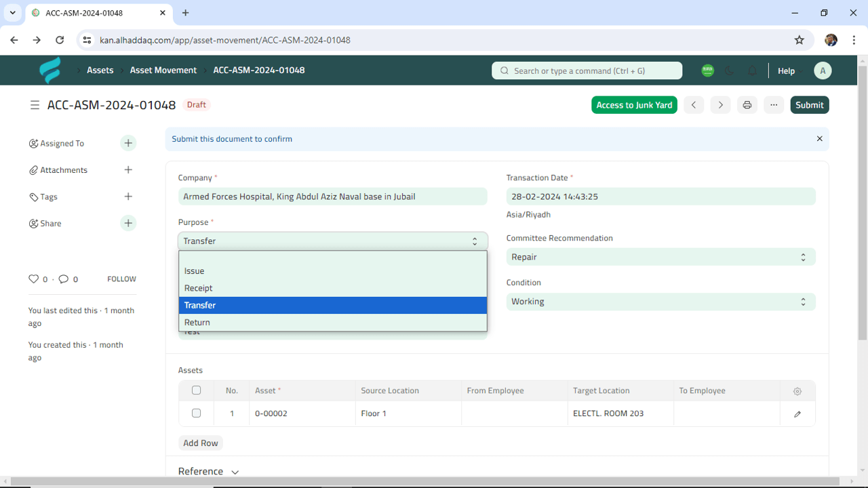Check the row 1 asset checkbox
868x488 pixels.
[196, 413]
